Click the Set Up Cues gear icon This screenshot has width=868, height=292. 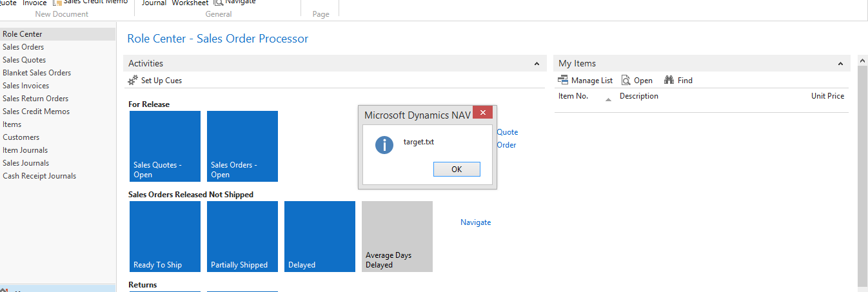(x=133, y=81)
